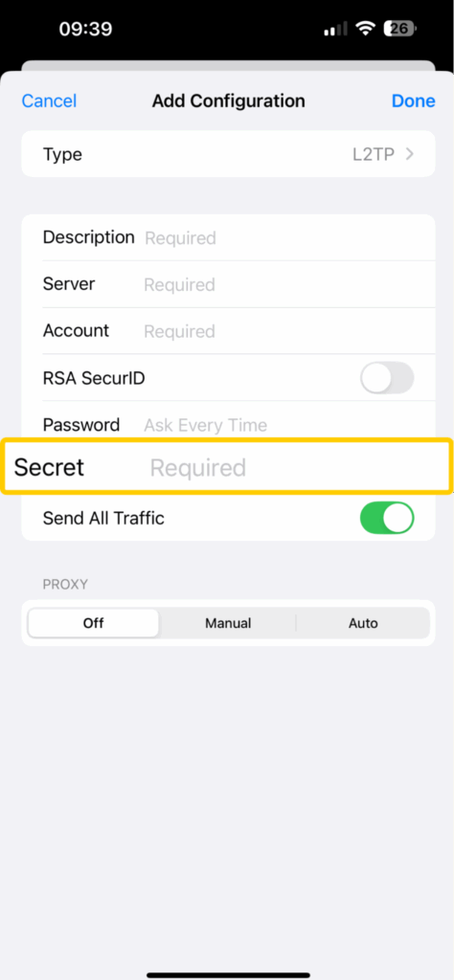
Task: Cancel the Add Configuration dialog
Action: pos(49,100)
